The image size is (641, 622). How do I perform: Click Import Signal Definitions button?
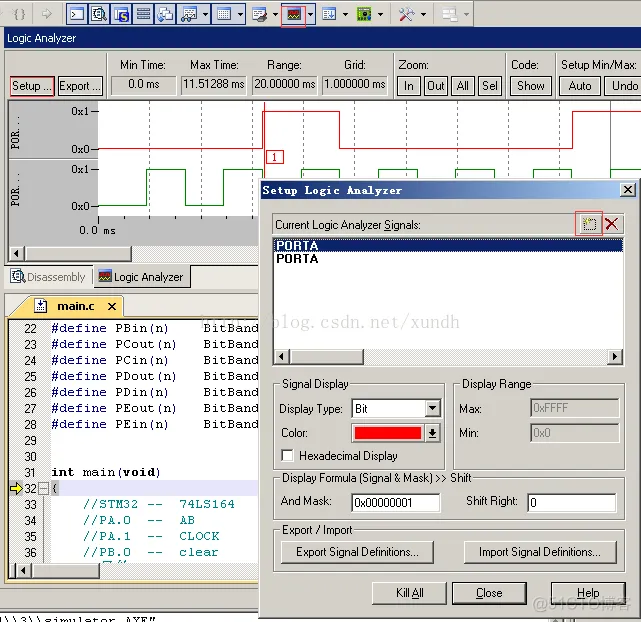click(540, 552)
